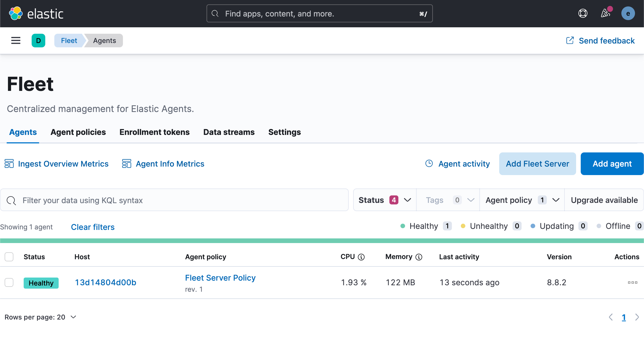Toggle the Upgrade available filter
The width and height of the screenshot is (644, 345).
pyautogui.click(x=604, y=200)
